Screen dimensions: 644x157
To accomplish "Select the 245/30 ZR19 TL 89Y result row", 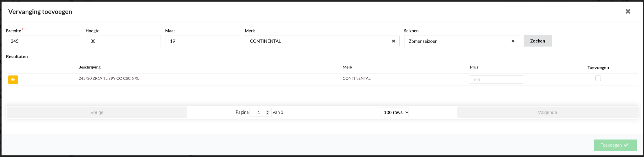I will pyautogui.click(x=322, y=80).
